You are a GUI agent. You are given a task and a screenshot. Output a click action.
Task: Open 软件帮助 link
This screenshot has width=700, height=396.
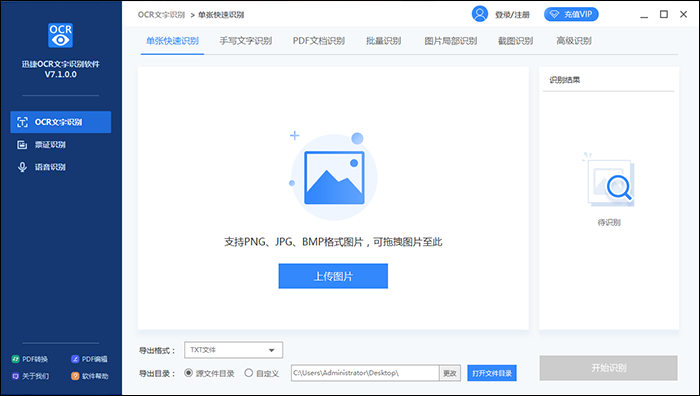pos(89,376)
